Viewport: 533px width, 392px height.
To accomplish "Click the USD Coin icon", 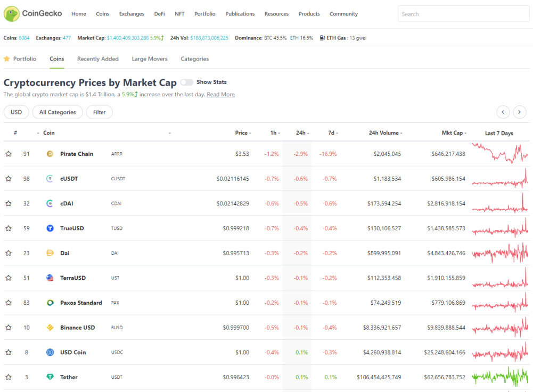I will coord(50,352).
